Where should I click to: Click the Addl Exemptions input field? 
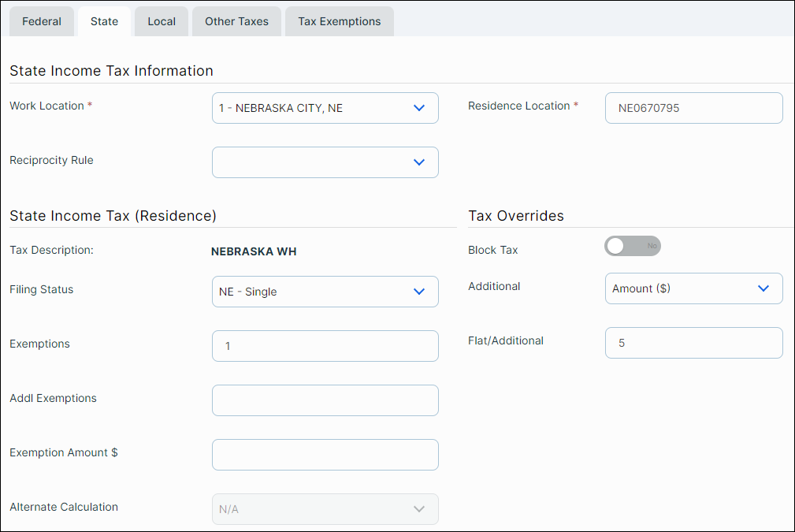click(x=325, y=400)
